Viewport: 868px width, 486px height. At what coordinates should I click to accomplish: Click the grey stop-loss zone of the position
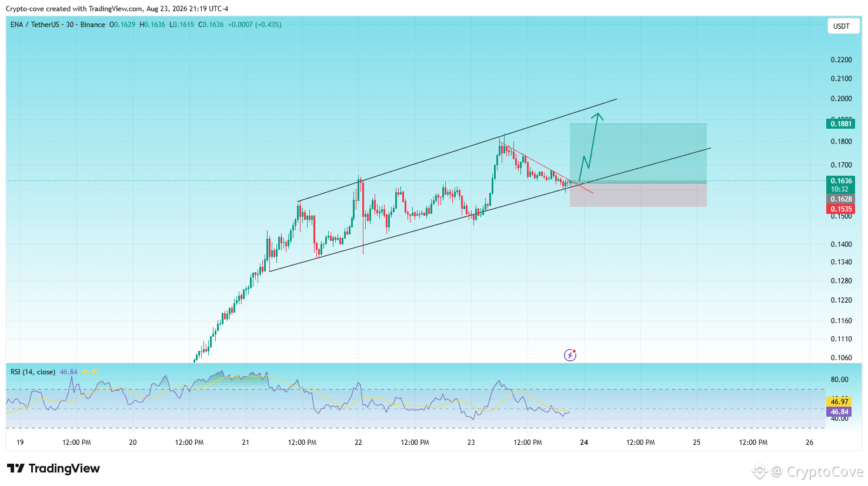point(638,195)
